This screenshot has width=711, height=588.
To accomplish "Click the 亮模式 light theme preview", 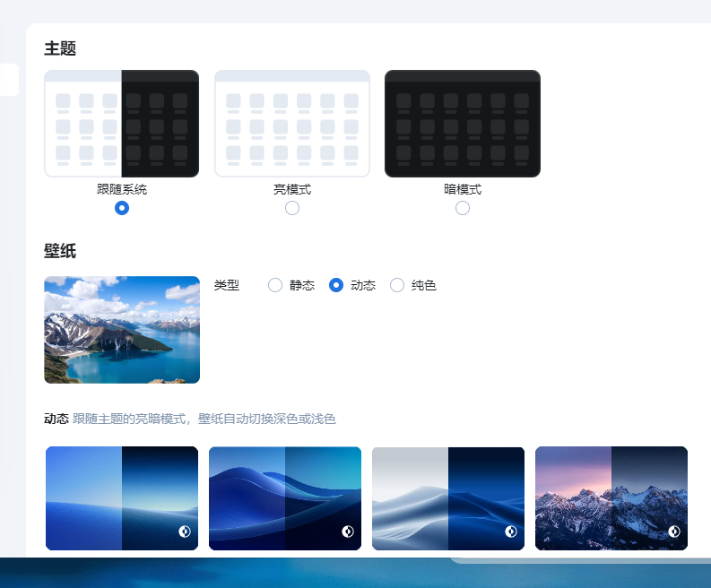I will (x=292, y=124).
